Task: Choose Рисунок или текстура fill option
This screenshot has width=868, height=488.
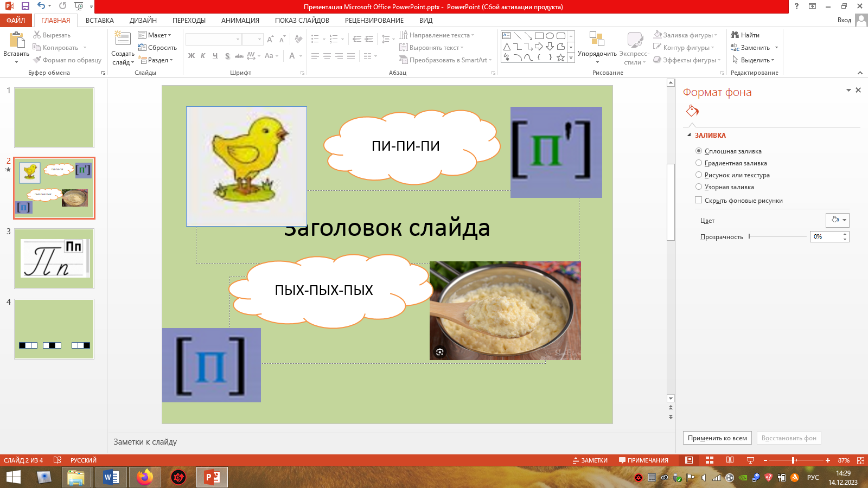Action: tap(699, 175)
